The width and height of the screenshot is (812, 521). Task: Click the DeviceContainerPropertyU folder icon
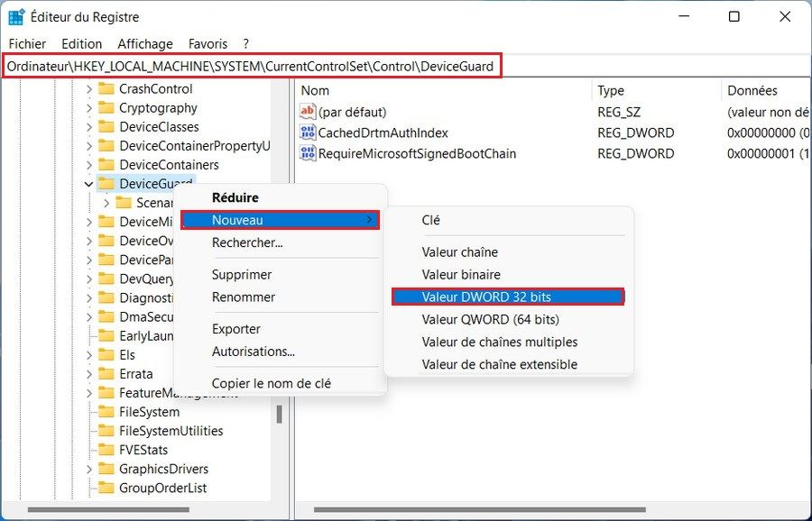[x=106, y=146]
